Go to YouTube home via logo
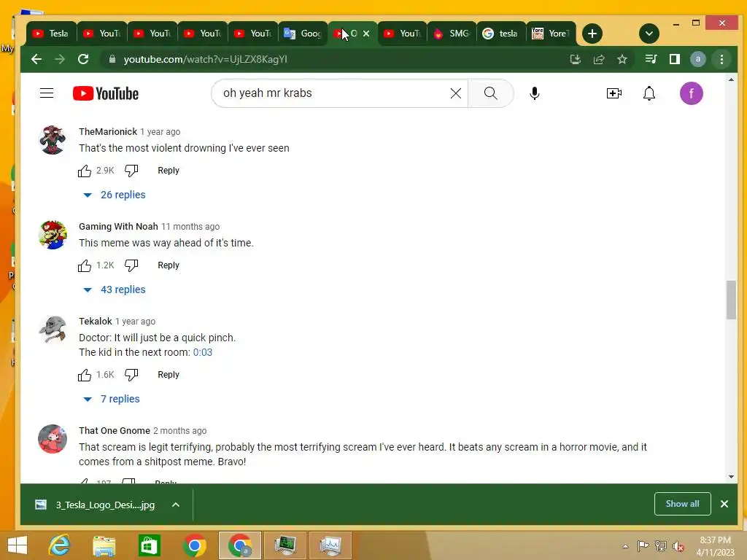 106,93
